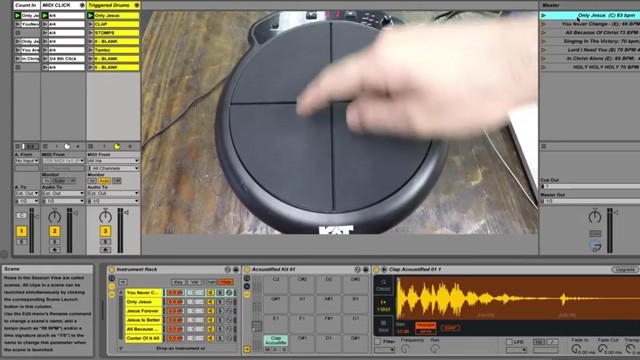The image size is (640, 360).
Task: Stop clips on the Triggered Drums track
Action: tap(91, 146)
